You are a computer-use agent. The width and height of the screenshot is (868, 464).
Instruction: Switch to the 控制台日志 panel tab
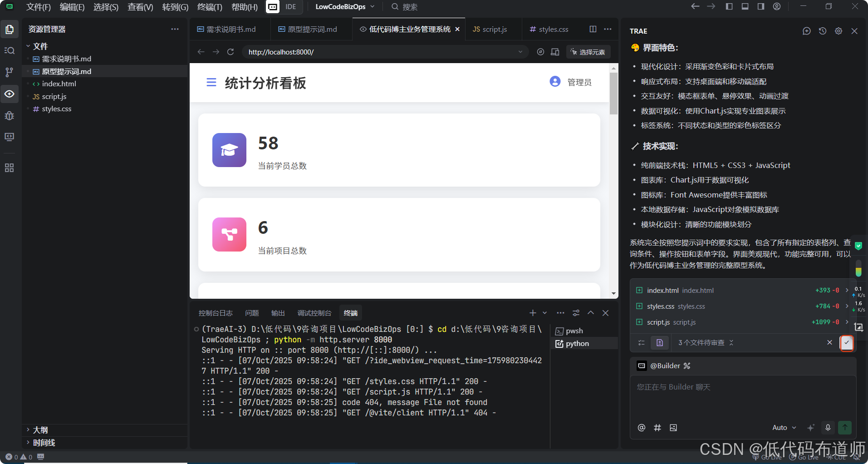(x=216, y=313)
